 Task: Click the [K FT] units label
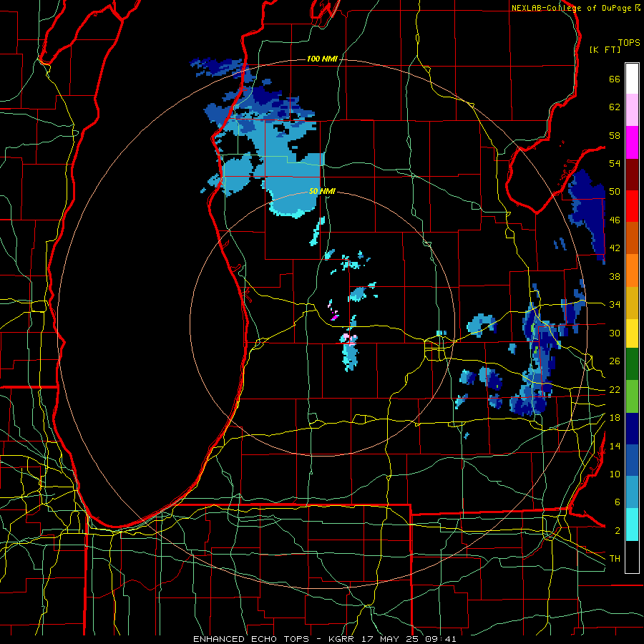point(605,49)
